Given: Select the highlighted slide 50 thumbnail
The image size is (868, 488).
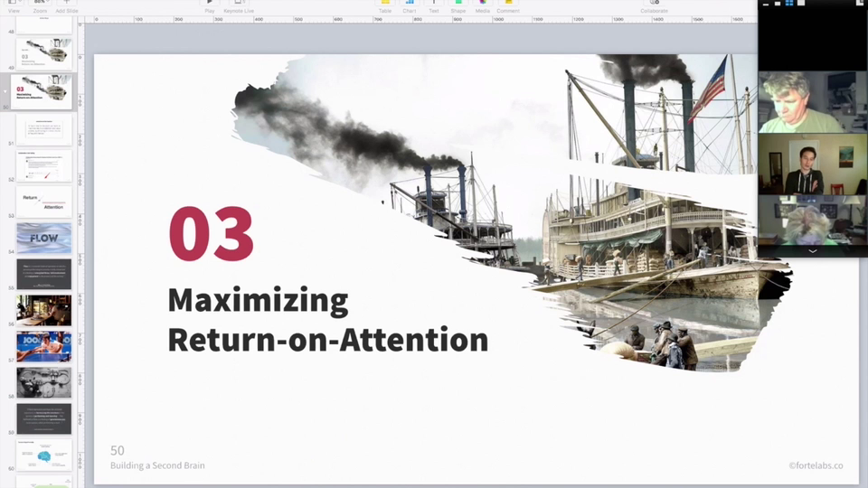Looking at the screenshot, I should click(41, 91).
